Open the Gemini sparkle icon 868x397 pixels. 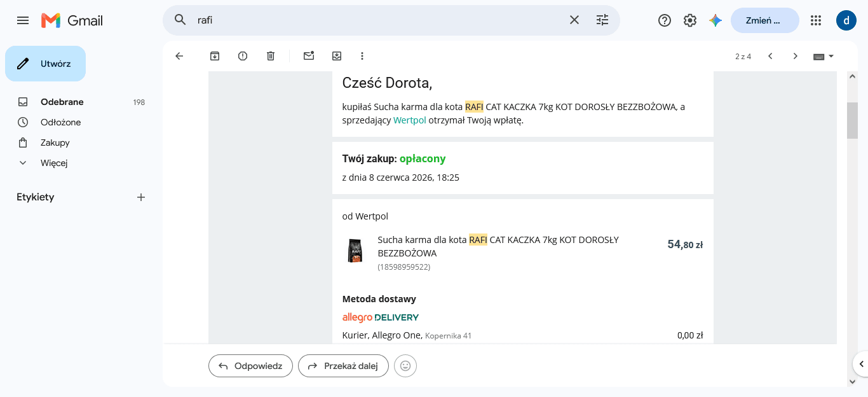point(715,20)
